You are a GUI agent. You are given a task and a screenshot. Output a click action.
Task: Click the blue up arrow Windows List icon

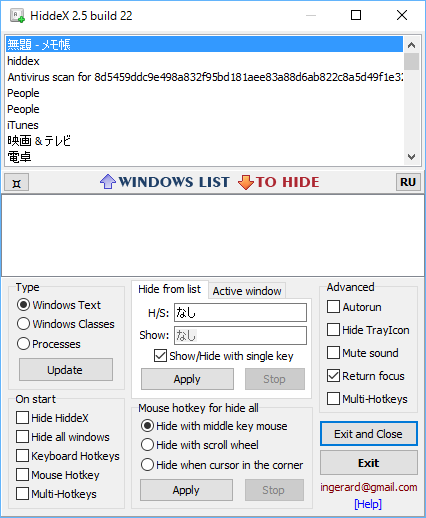[108, 182]
